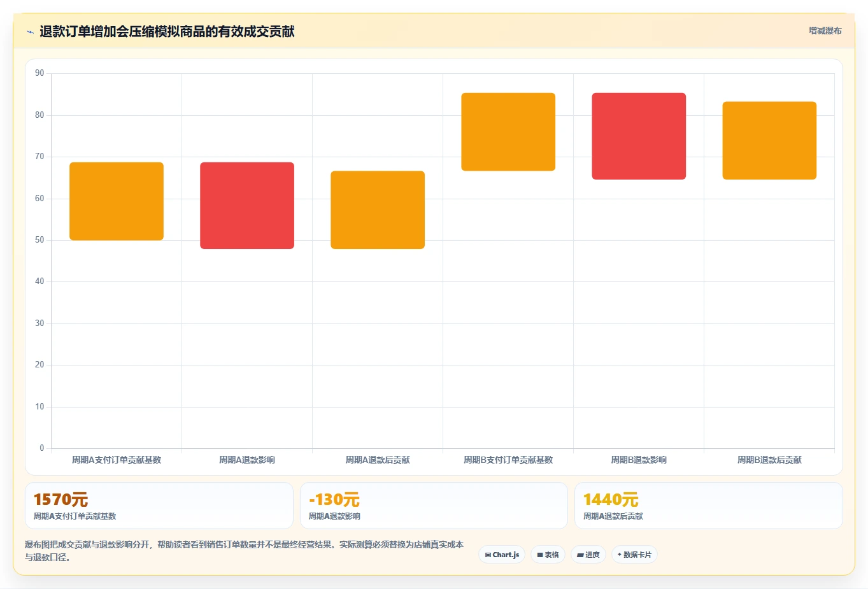Click the orange 周期B退款后贡献 bar
Viewport: 868px width, 589px height.
pyautogui.click(x=769, y=141)
